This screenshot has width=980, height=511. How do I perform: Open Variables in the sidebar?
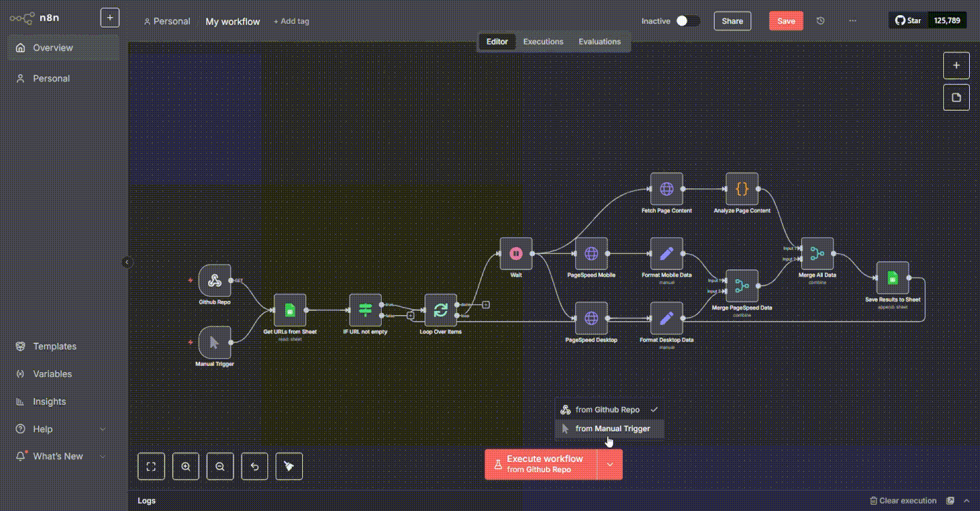63,374
